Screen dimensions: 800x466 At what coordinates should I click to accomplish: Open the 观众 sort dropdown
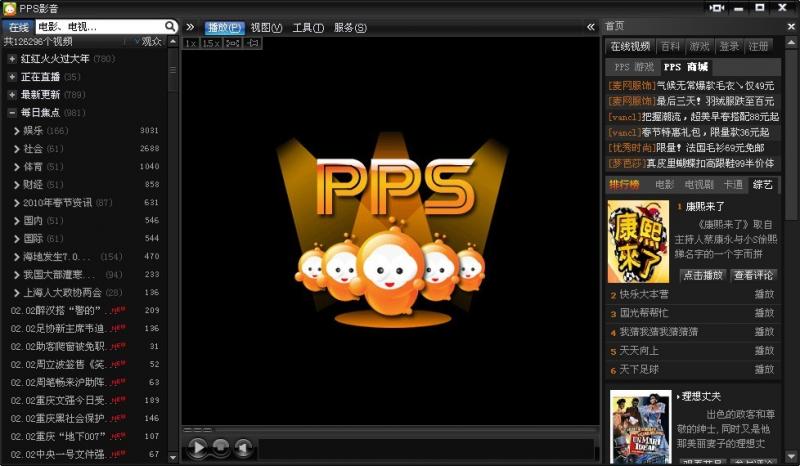tap(148, 41)
